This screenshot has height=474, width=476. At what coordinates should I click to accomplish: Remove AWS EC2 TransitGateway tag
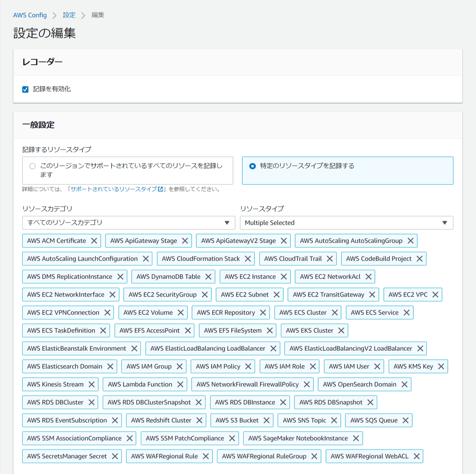(x=372, y=295)
